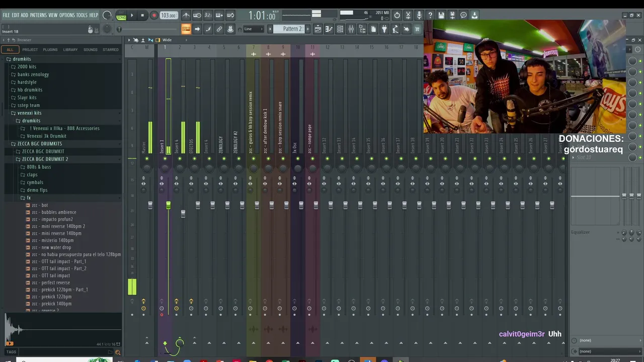Image resolution: width=644 pixels, height=362 pixels.
Task: Click the save project disk icon
Action: pyautogui.click(x=441, y=16)
